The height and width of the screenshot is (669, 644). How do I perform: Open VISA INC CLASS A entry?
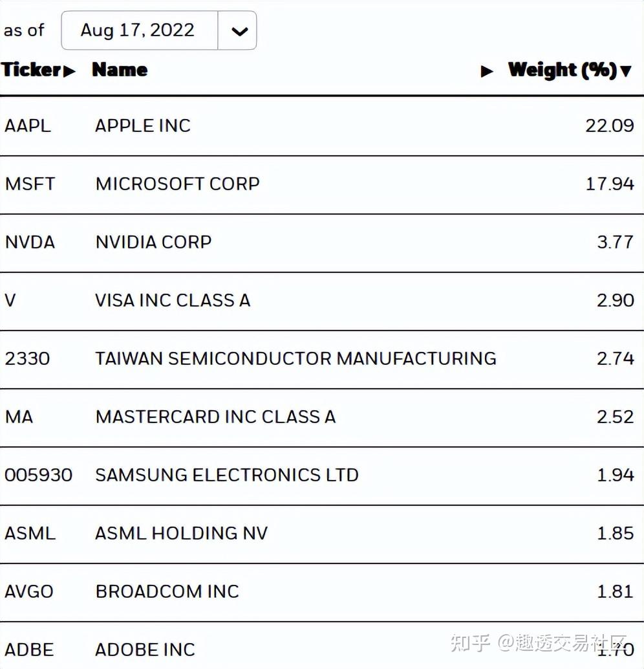(173, 300)
